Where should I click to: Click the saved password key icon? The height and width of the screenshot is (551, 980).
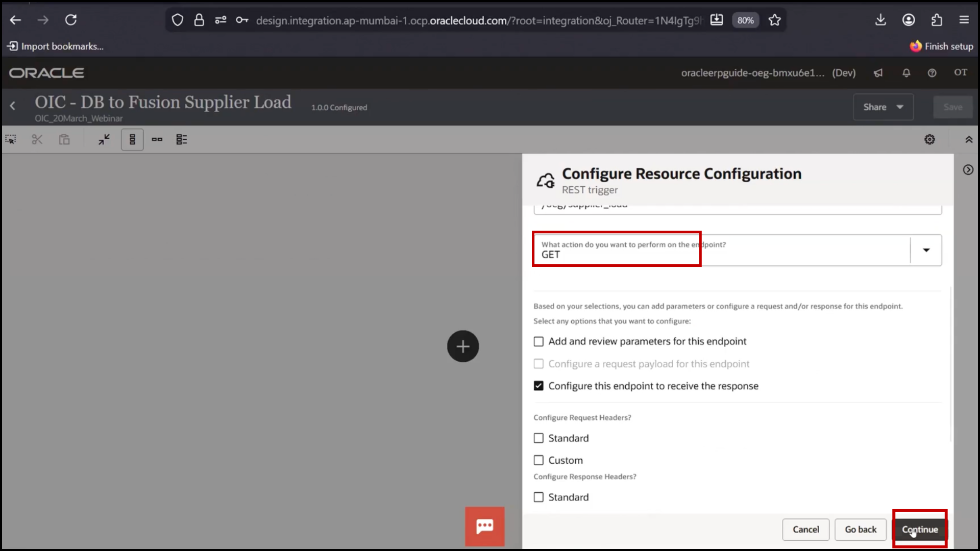click(x=242, y=20)
